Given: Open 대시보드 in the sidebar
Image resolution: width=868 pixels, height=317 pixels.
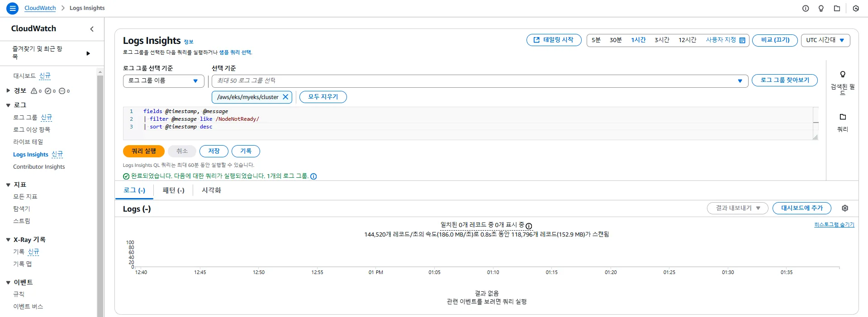Looking at the screenshot, I should [x=24, y=76].
